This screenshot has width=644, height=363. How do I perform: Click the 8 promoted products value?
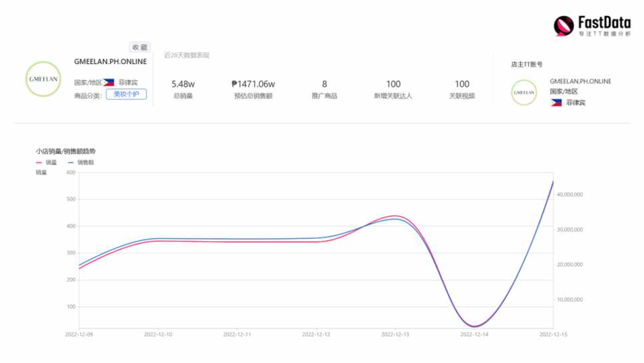click(x=325, y=85)
